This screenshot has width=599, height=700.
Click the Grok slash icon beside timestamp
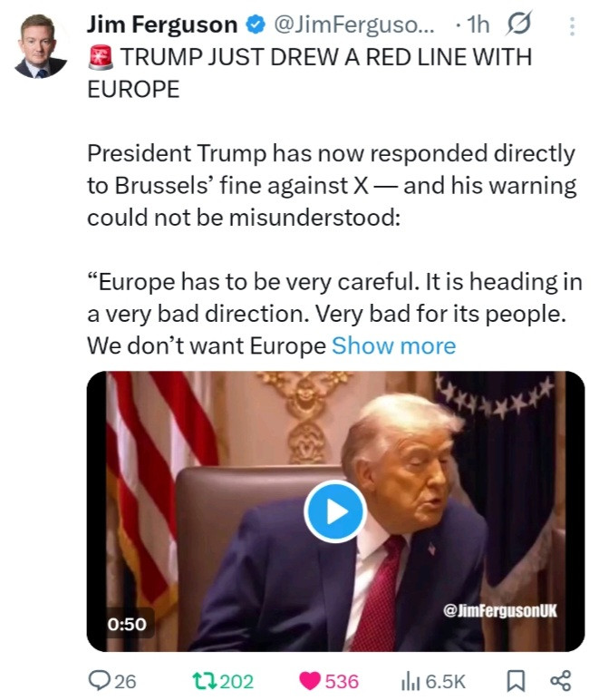pos(518,24)
